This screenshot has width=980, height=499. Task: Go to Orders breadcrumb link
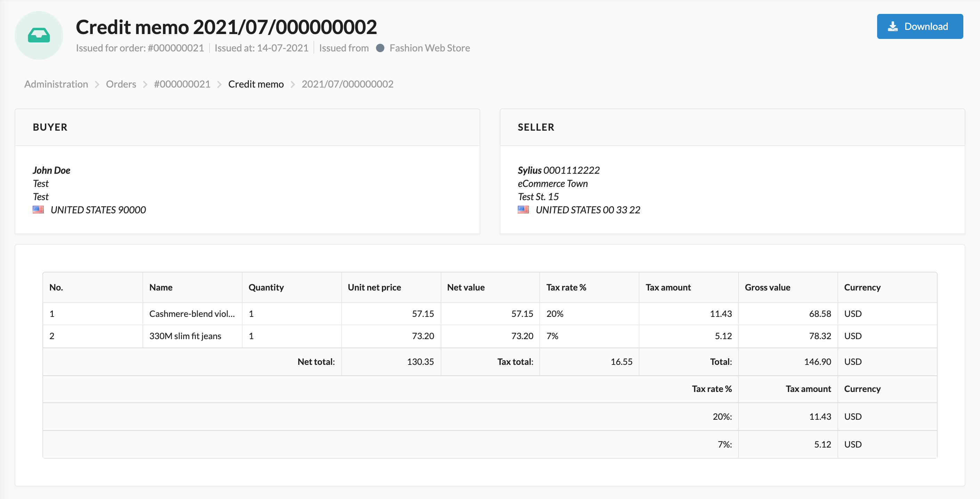point(121,84)
